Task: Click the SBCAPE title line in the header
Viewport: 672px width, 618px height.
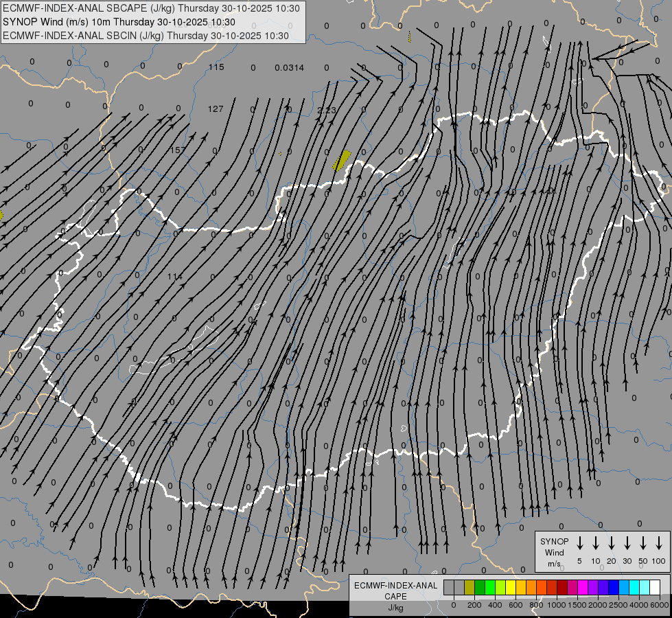Action: [x=151, y=8]
